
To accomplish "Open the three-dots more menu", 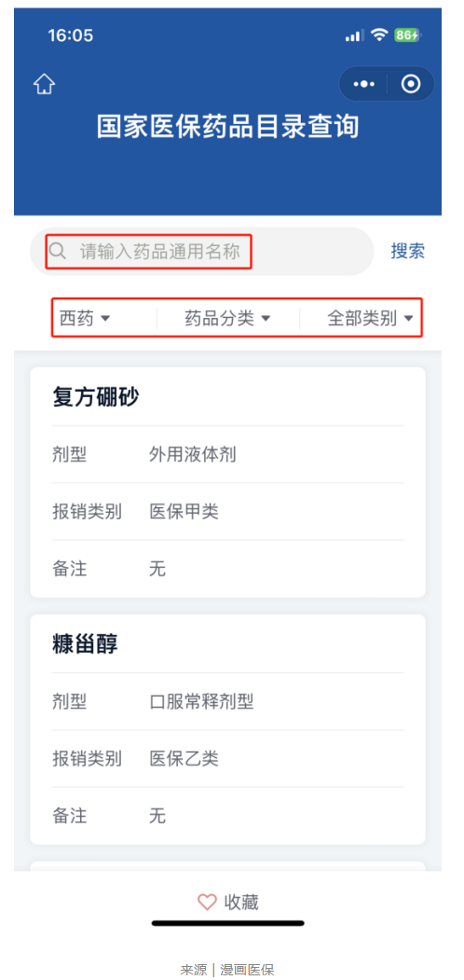I will tap(364, 84).
